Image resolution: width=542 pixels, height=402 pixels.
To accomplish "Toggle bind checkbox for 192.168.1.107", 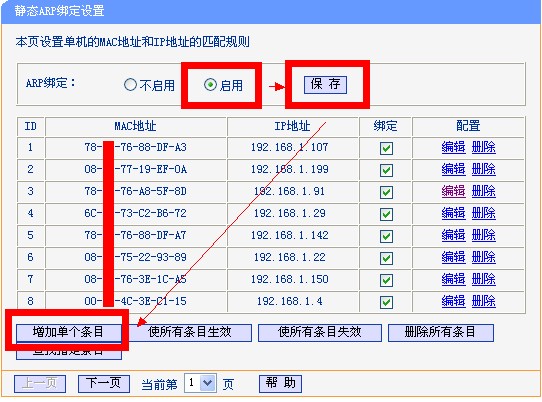I will [x=386, y=148].
